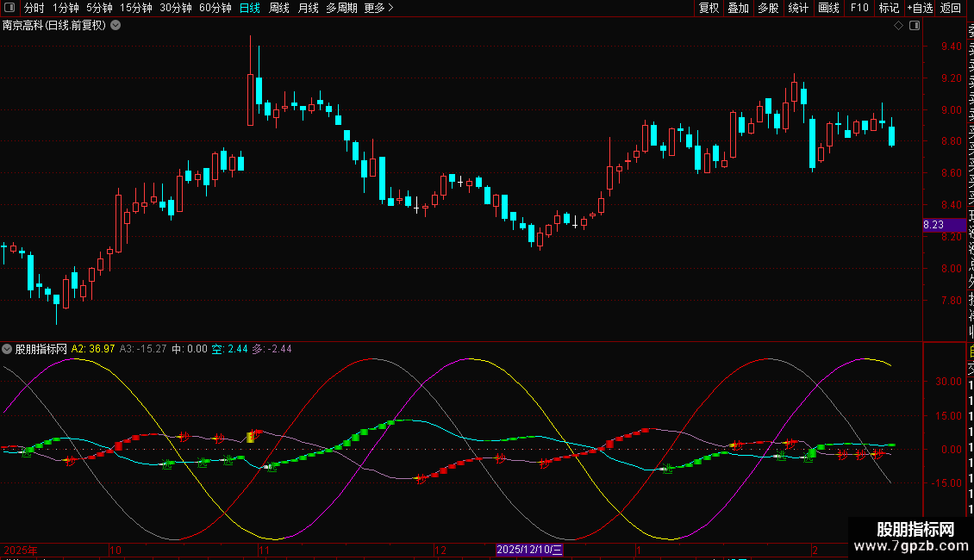The width and height of the screenshot is (974, 560).
Task: Activate the 画线 drawing tool
Action: 828,8
